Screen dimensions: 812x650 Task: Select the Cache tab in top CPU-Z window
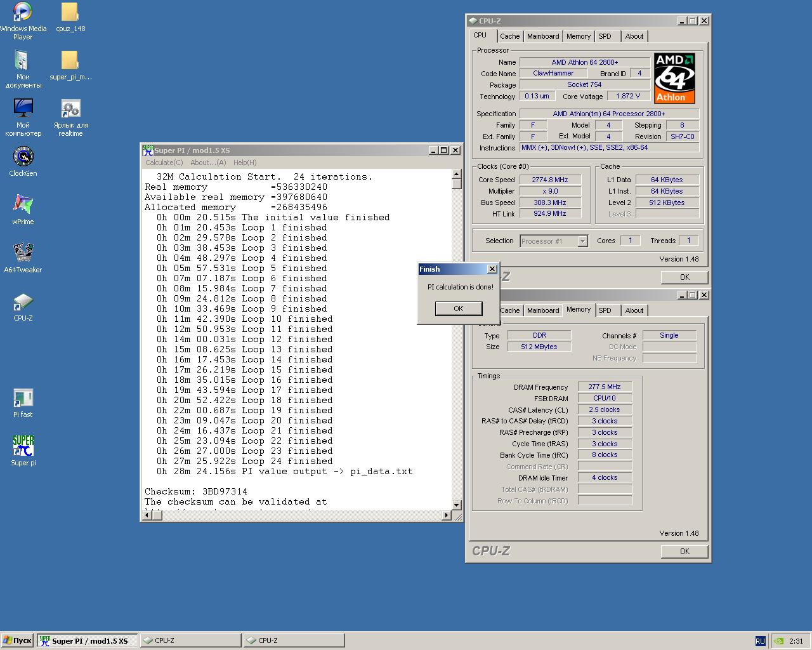(x=509, y=36)
